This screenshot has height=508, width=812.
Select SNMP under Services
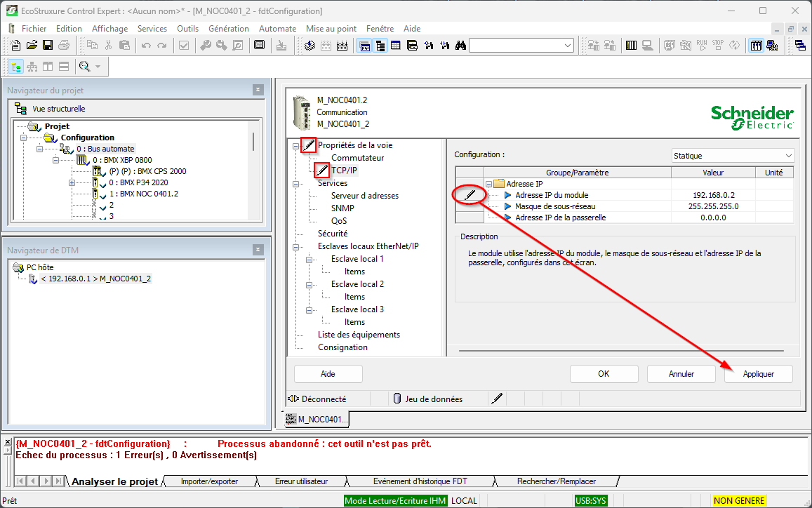[x=342, y=208]
